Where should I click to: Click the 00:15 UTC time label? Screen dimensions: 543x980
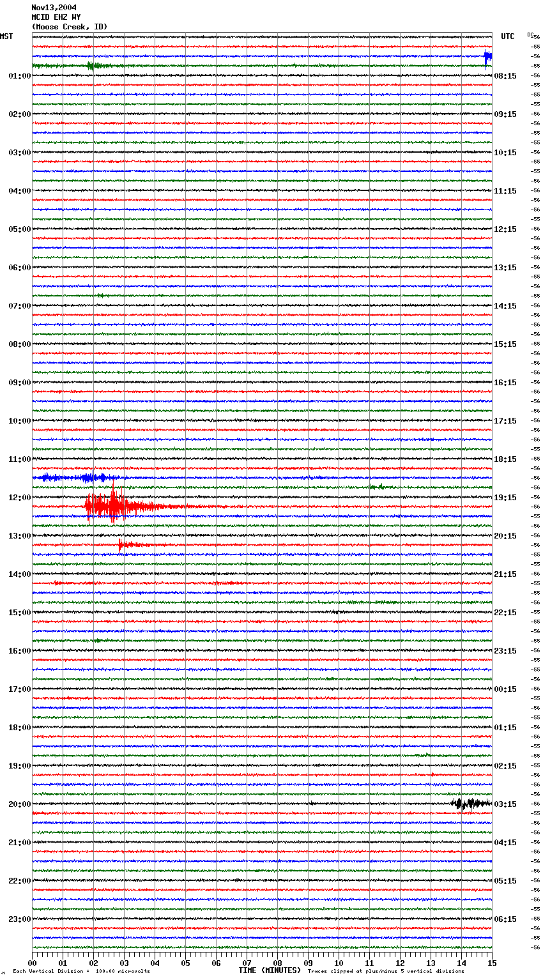coord(505,689)
